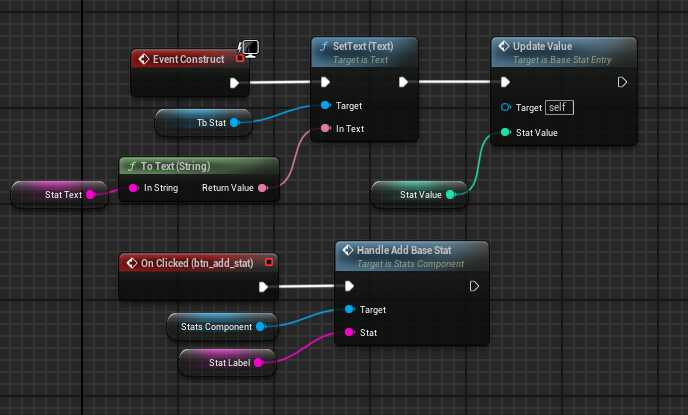The height and width of the screenshot is (415, 688).
Task: Click Handle Add Base Stat exec input pin
Action: click(349, 286)
